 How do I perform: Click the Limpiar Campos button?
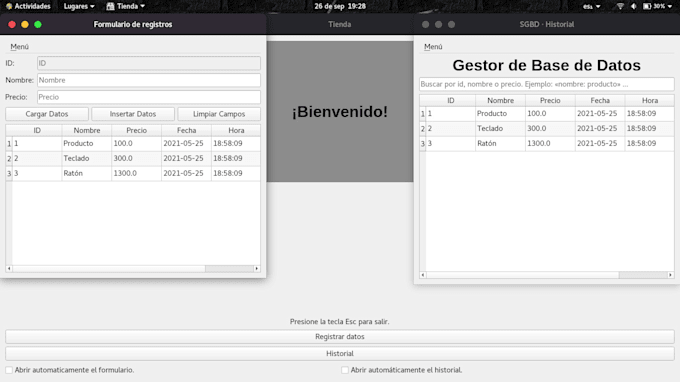pos(219,114)
